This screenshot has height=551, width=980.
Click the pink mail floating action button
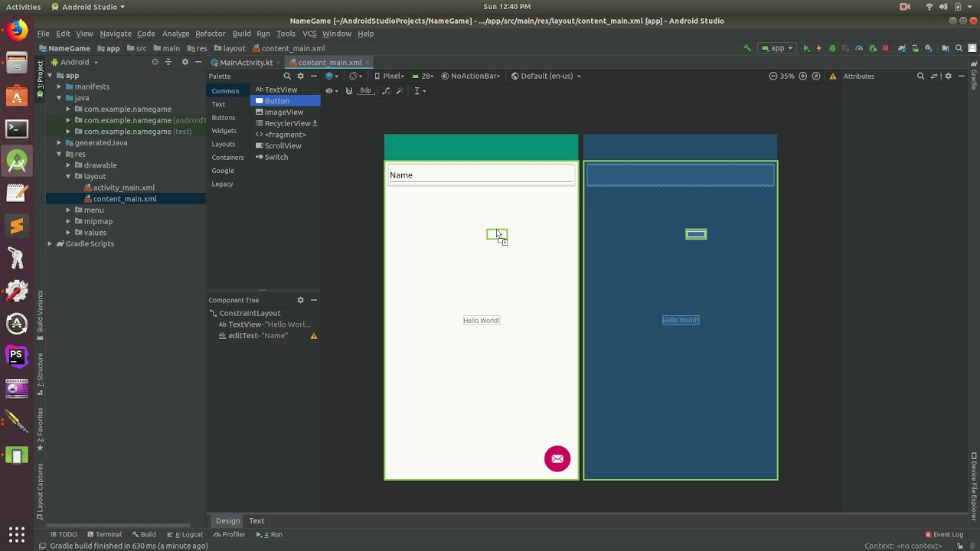click(x=557, y=458)
